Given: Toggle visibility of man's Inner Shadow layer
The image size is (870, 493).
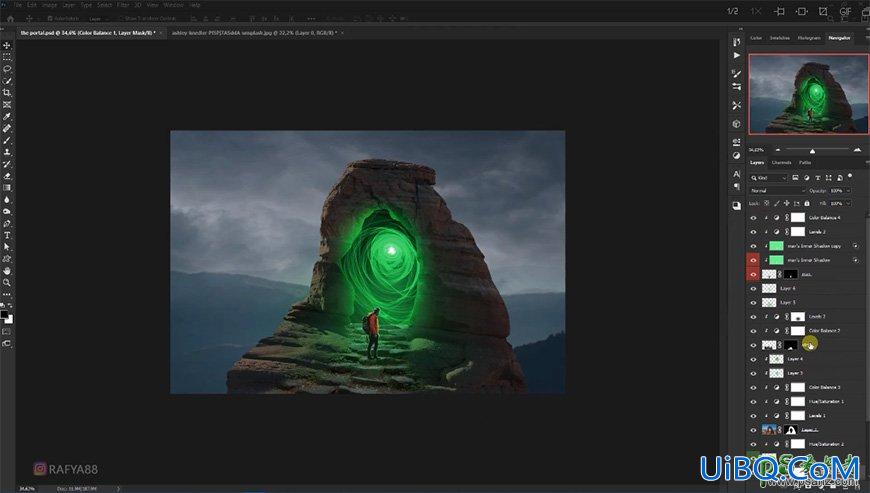Looking at the screenshot, I should [753, 260].
